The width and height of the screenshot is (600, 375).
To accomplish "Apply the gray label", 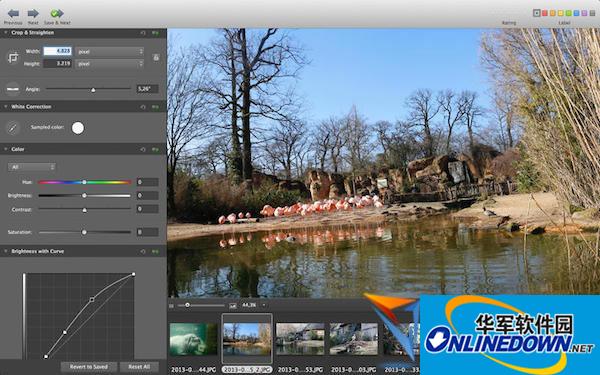I will pyautogui.click(x=592, y=13).
